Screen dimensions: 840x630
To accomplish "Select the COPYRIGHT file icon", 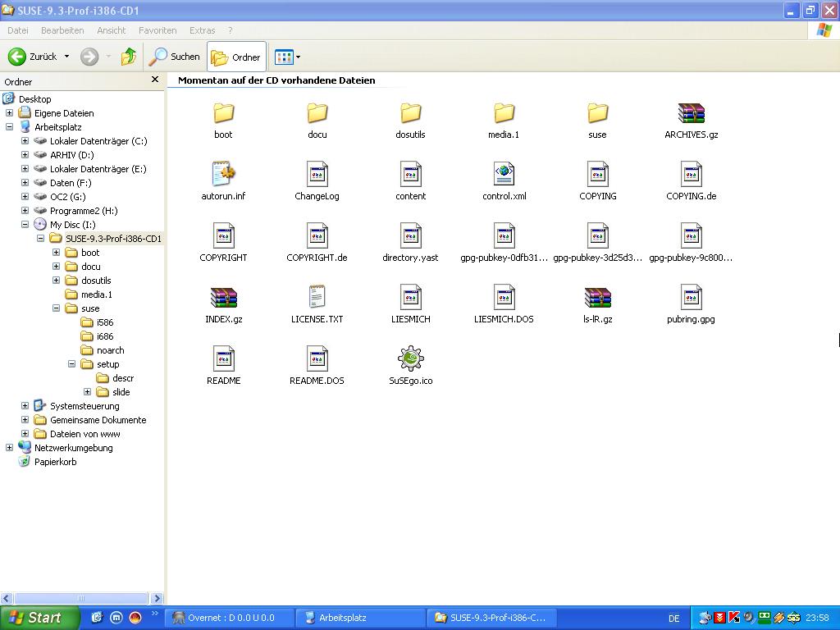I will [223, 235].
